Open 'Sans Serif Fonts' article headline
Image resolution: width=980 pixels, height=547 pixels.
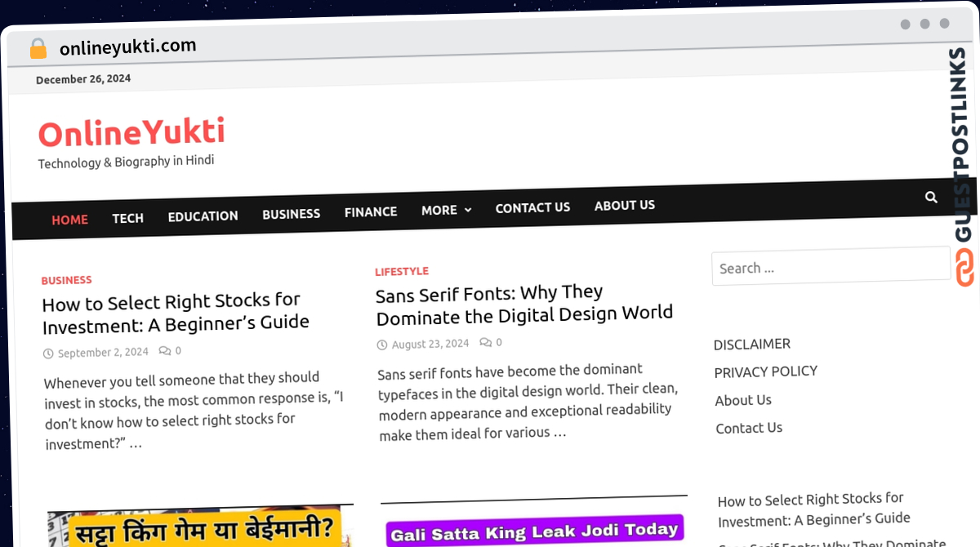tap(524, 303)
